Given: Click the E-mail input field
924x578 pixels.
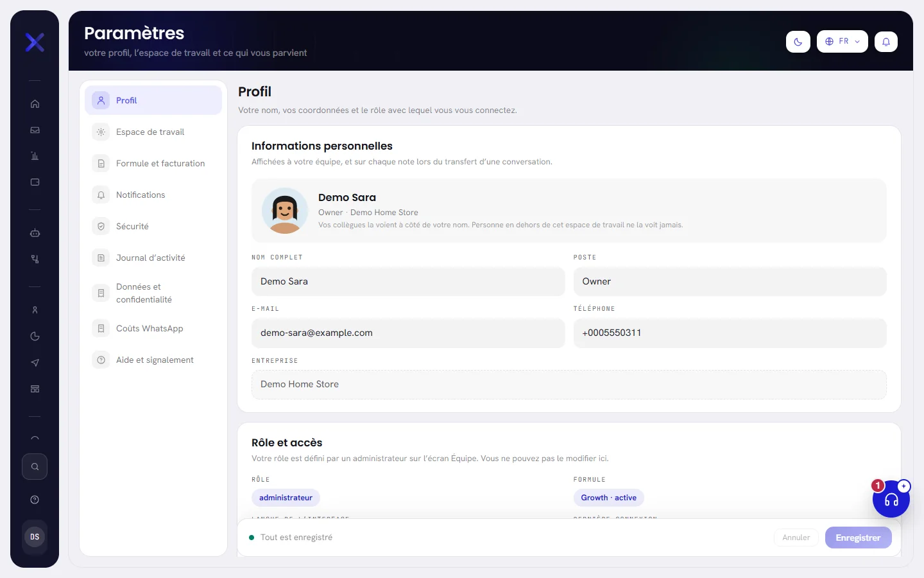Looking at the screenshot, I should (408, 333).
